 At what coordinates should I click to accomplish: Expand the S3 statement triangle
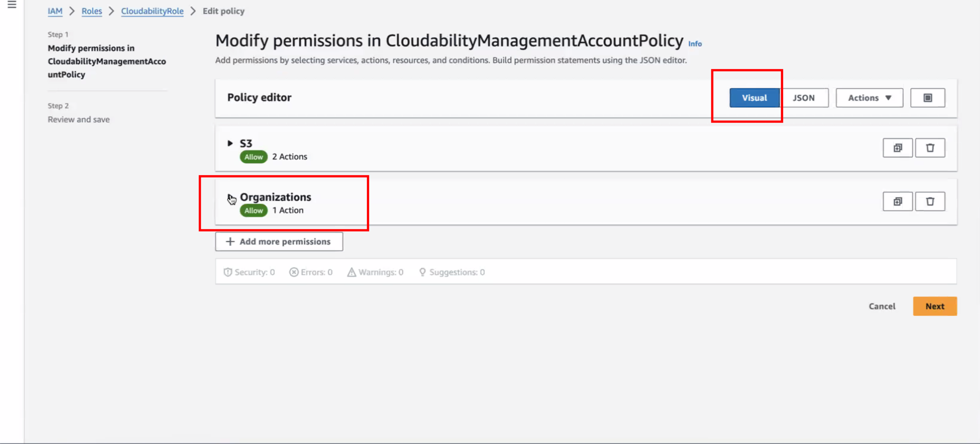point(230,144)
